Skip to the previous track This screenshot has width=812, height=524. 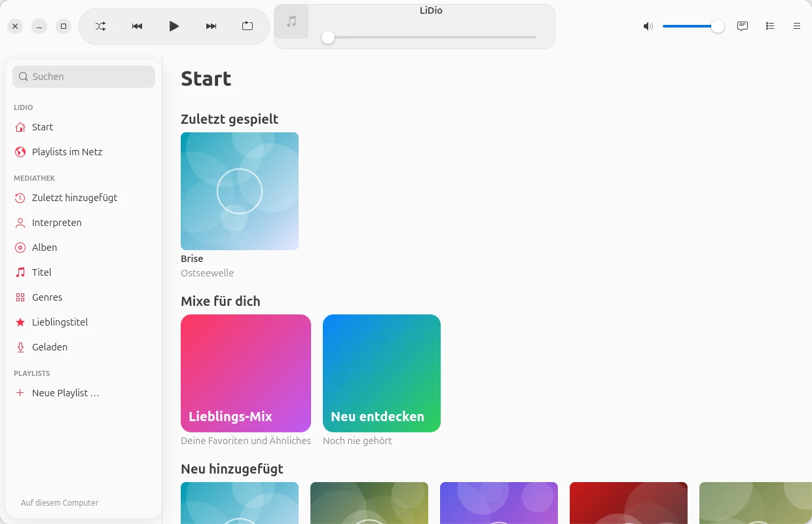[x=137, y=26]
